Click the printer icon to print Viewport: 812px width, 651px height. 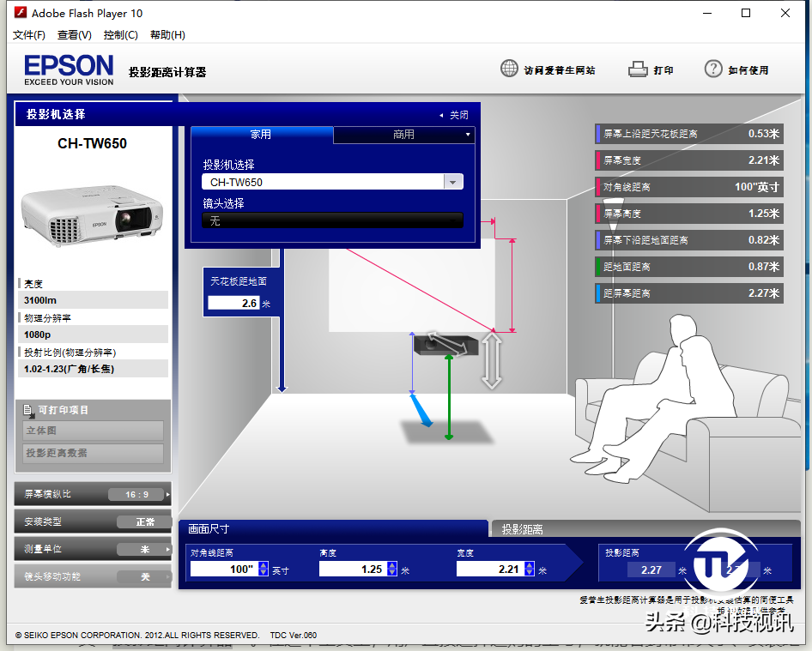tap(637, 69)
